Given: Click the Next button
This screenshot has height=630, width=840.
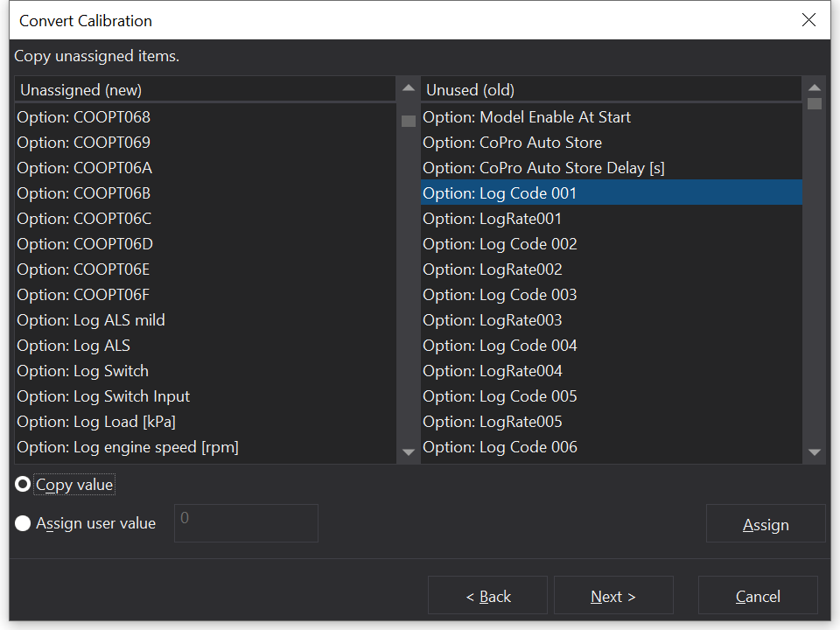Looking at the screenshot, I should pyautogui.click(x=613, y=596).
